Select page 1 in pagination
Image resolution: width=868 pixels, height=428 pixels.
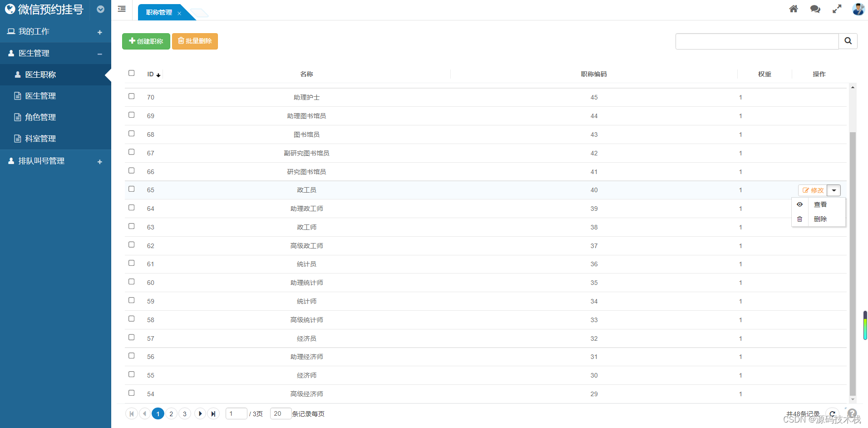(x=158, y=413)
